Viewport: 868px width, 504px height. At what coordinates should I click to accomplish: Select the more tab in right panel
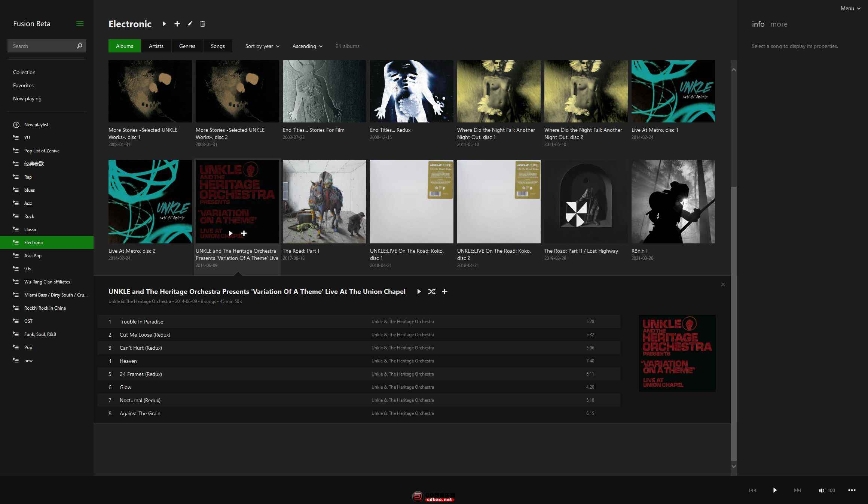point(779,24)
